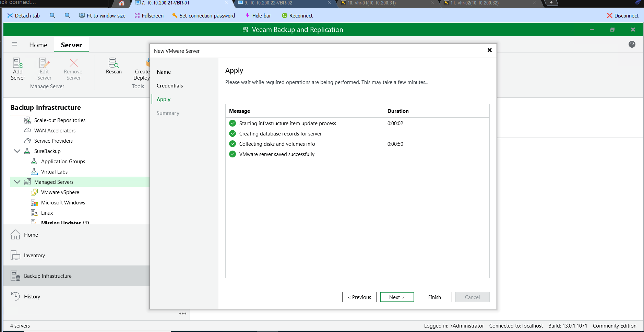Select Application Groups under SureBackup

click(63, 162)
